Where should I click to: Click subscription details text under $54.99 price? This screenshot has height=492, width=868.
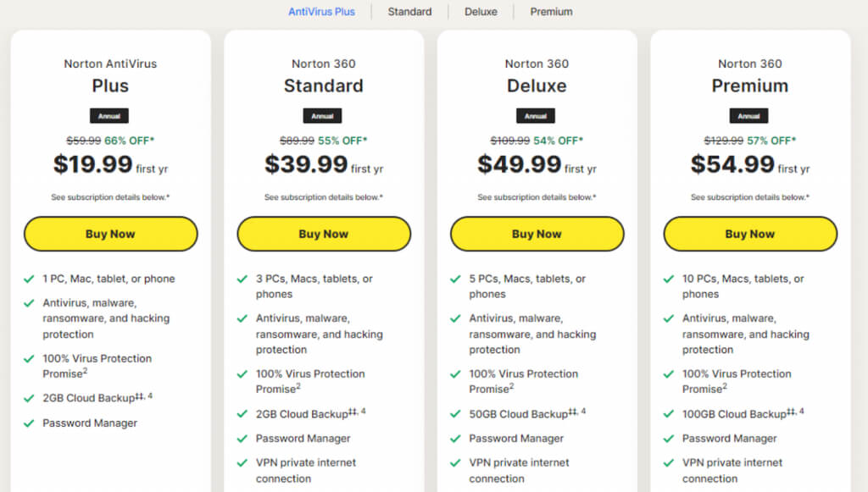pyautogui.click(x=749, y=197)
